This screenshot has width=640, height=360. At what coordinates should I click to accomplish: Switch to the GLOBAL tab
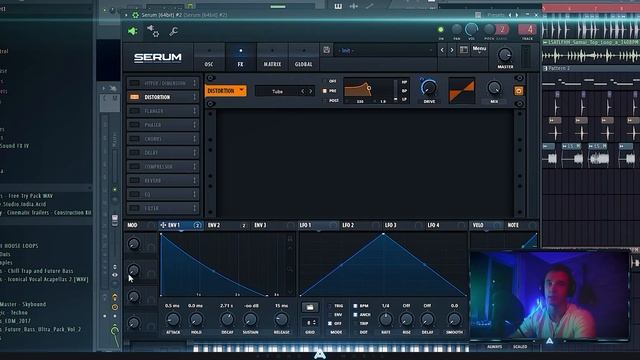303,57
